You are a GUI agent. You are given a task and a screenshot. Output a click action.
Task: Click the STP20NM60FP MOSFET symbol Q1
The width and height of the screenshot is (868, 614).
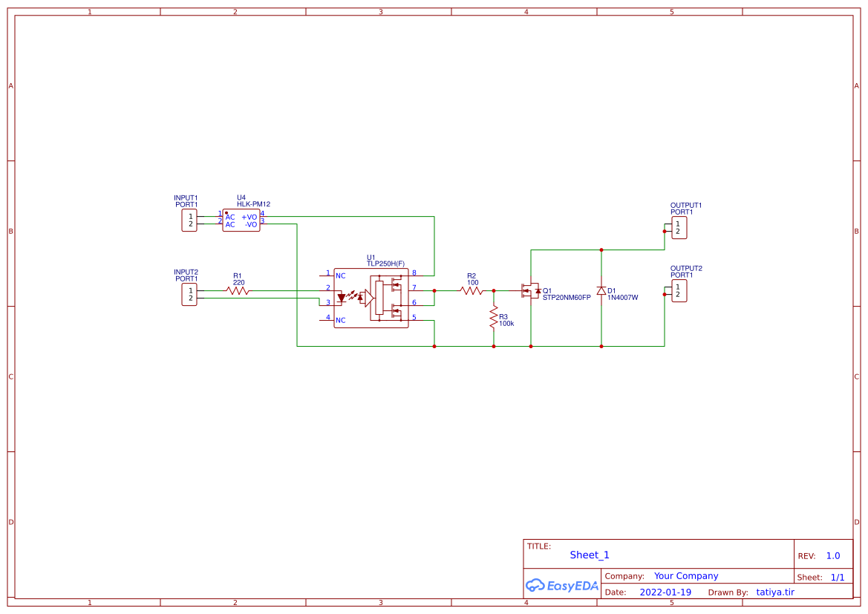pyautogui.click(x=531, y=291)
